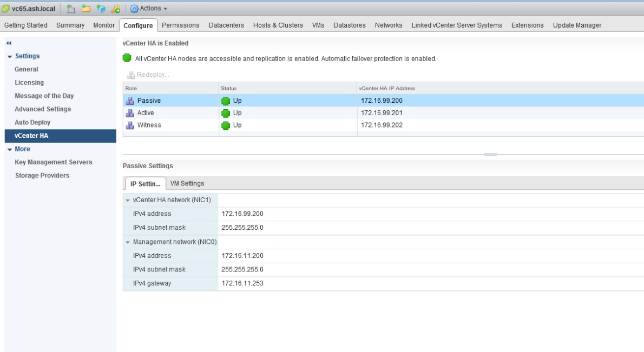Open General settings in the sidebar

coord(27,69)
